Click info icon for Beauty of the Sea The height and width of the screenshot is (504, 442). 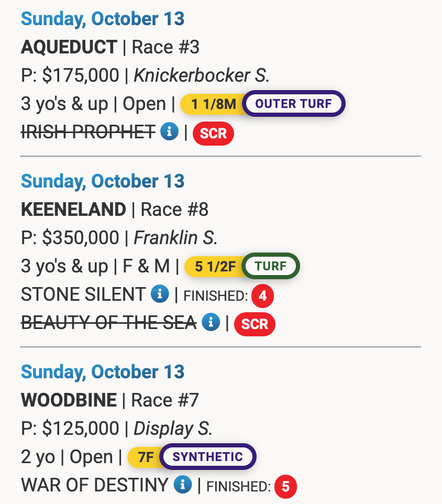pos(211,322)
